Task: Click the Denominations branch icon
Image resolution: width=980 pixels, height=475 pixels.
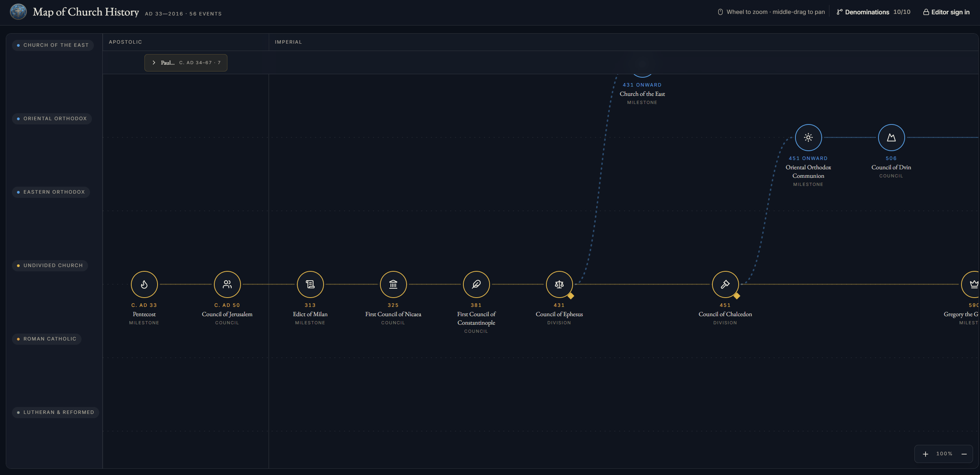Action: tap(839, 12)
